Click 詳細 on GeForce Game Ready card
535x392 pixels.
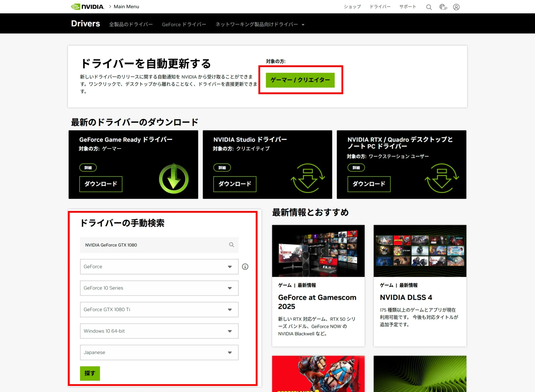(x=88, y=168)
